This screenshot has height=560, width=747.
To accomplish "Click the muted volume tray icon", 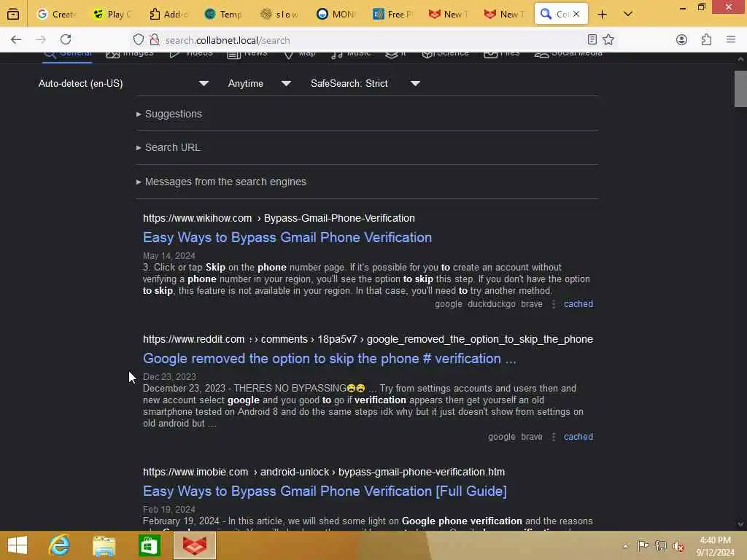I will [x=678, y=546].
